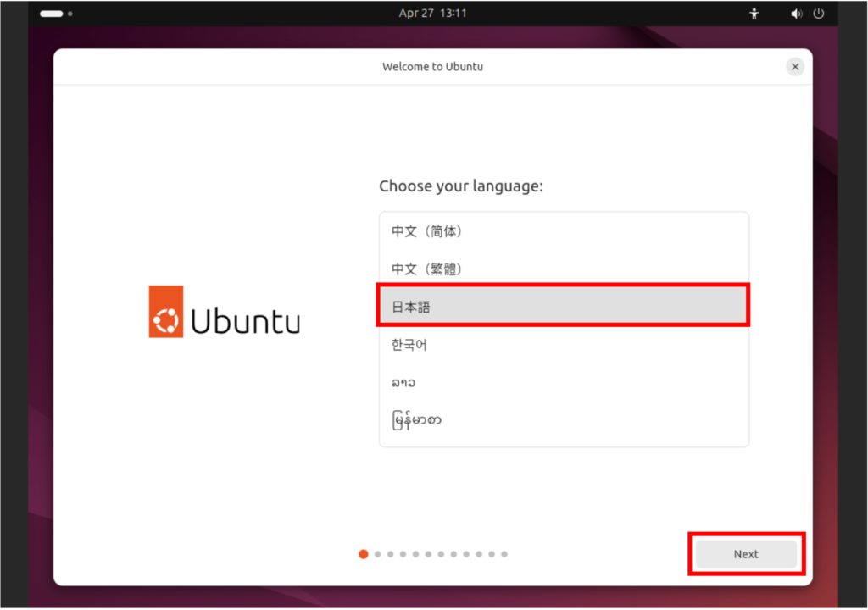Close the Welcome to Ubuntu window

pyautogui.click(x=795, y=67)
